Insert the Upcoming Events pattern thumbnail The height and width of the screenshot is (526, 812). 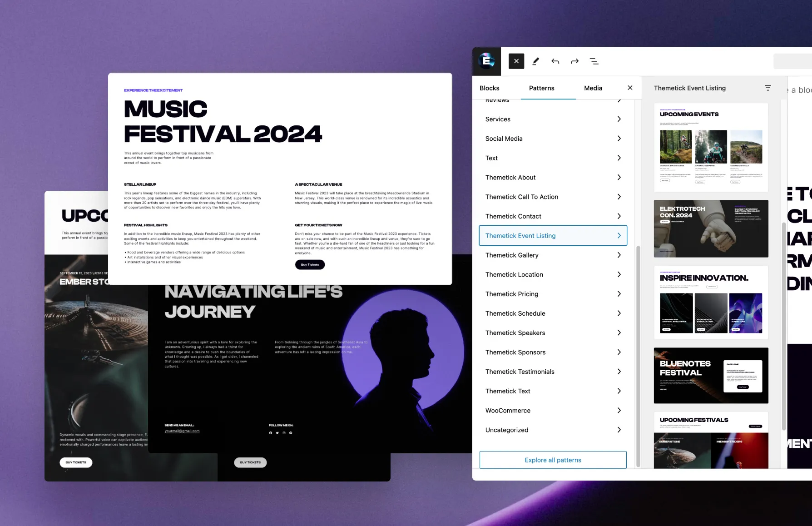pos(711,148)
